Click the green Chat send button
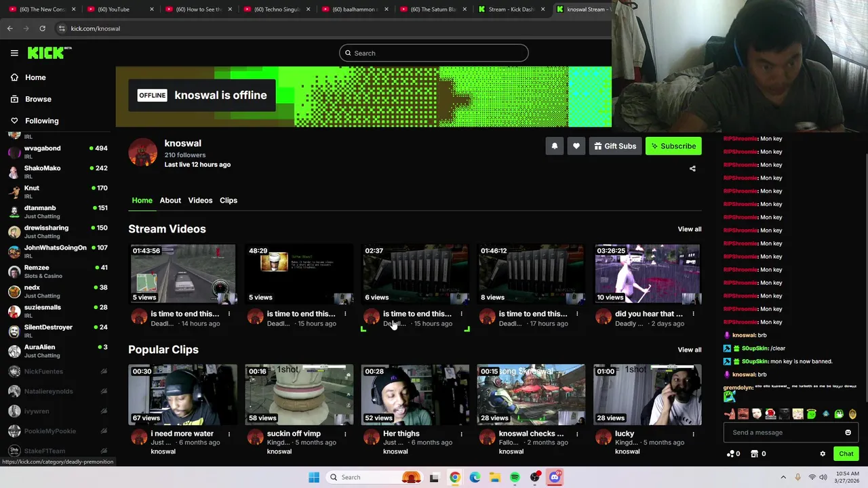This screenshot has height=488, width=868. [x=846, y=454]
